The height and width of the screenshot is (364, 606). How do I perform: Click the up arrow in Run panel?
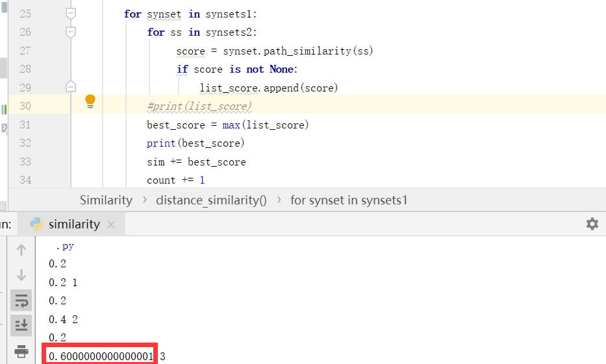coord(21,250)
